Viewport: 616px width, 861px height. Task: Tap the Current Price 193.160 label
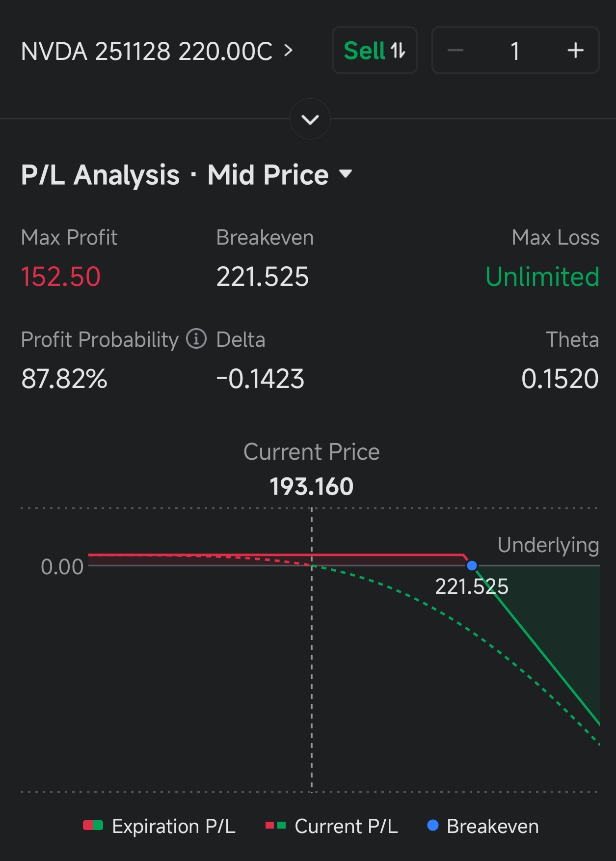click(311, 486)
